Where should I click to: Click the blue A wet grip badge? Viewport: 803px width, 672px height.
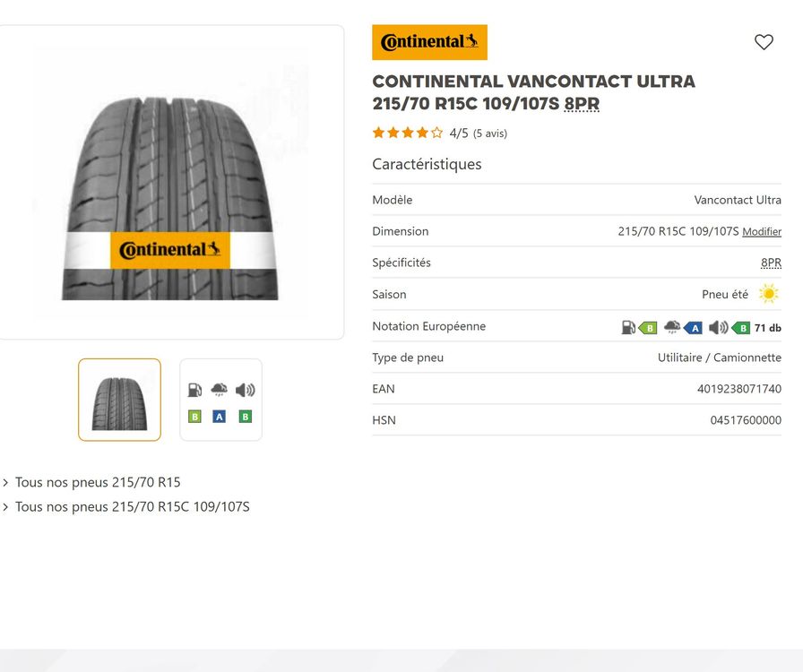tap(693, 328)
